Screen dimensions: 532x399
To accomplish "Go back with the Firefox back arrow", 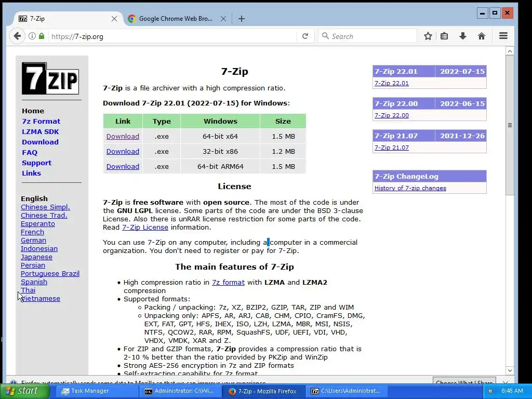I will pos(17,36).
